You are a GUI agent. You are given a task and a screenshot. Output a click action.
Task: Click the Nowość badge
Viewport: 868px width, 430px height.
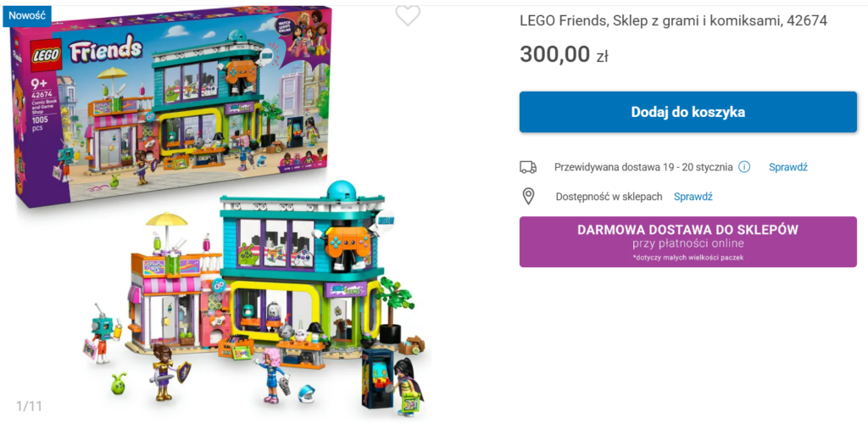click(x=26, y=15)
